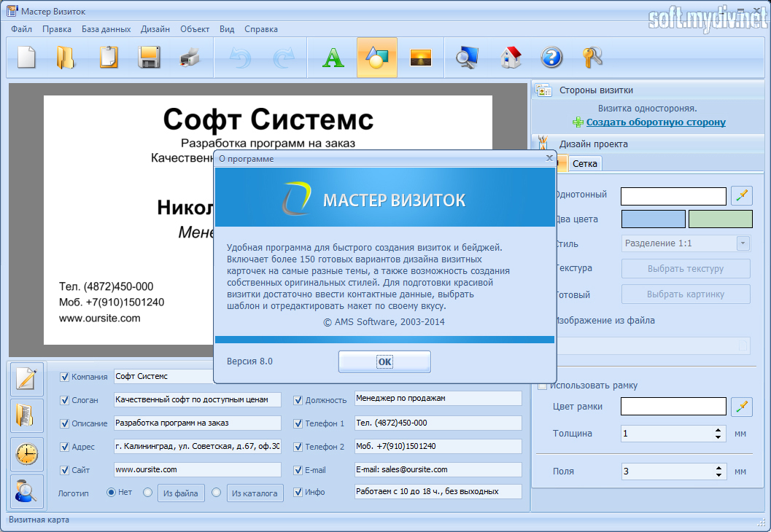Open the Файл menu
The width and height of the screenshot is (771, 532).
[x=21, y=29]
